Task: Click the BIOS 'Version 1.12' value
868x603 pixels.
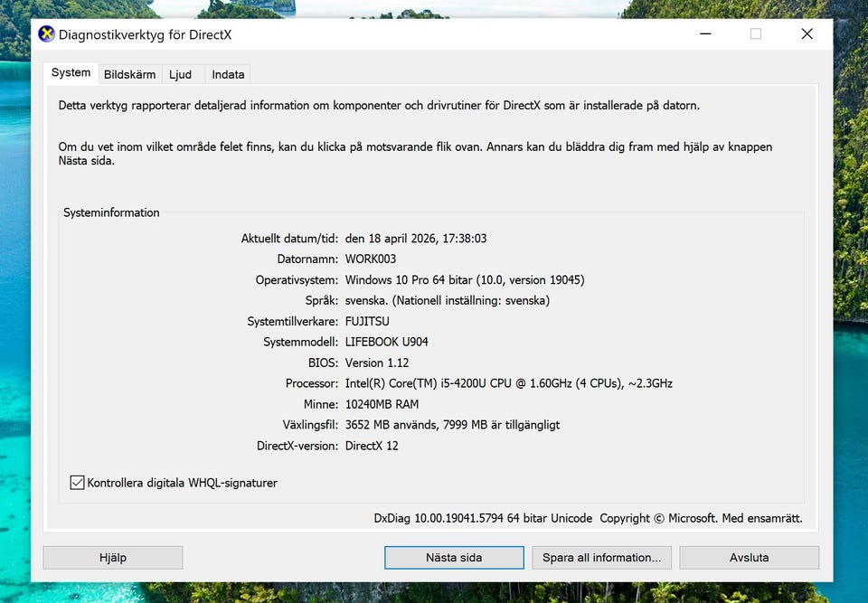Action: [x=377, y=363]
